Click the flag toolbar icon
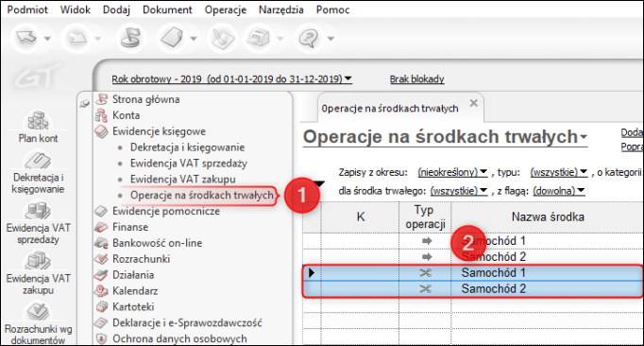644x346 pixels. 130,38
